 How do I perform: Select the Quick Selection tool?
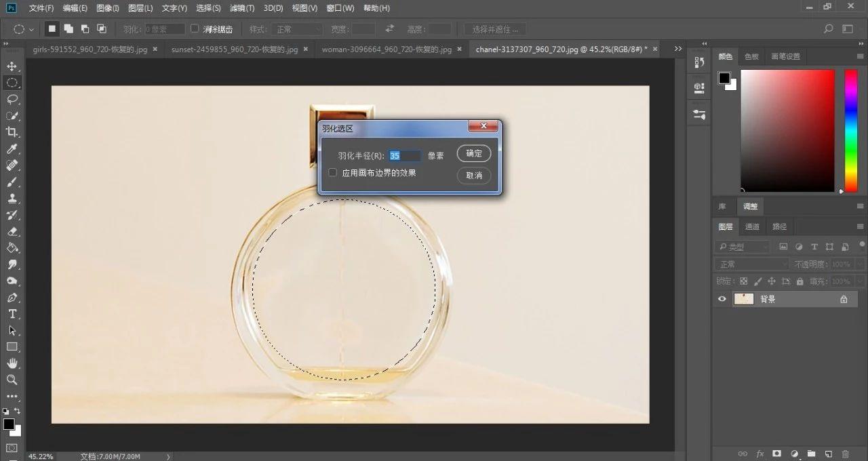12,116
